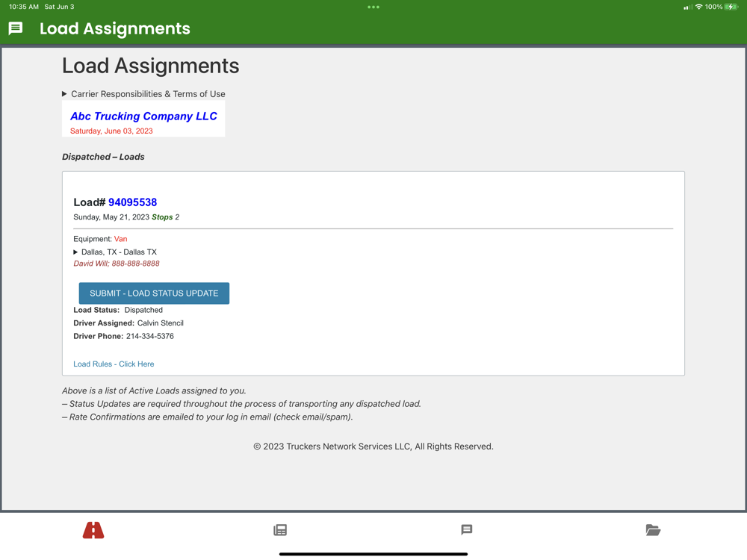
Task: Click the Dispatched – Loads heading
Action: pyautogui.click(x=103, y=157)
